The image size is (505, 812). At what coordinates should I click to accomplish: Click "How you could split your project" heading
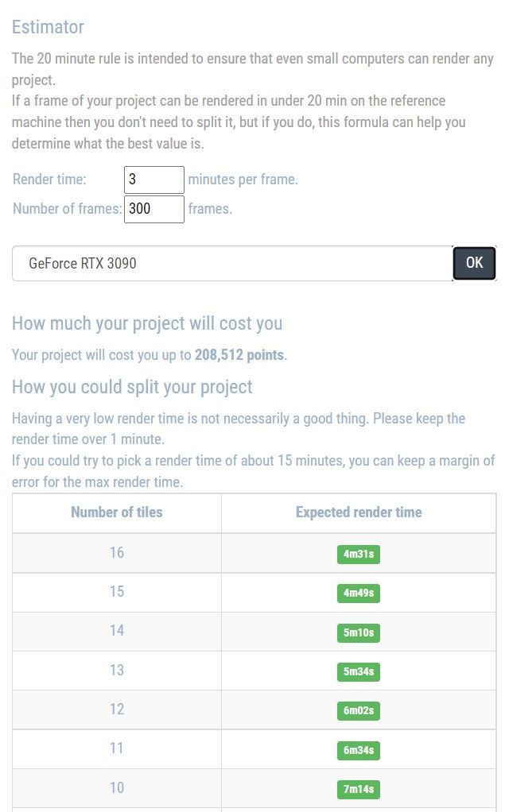point(132,387)
